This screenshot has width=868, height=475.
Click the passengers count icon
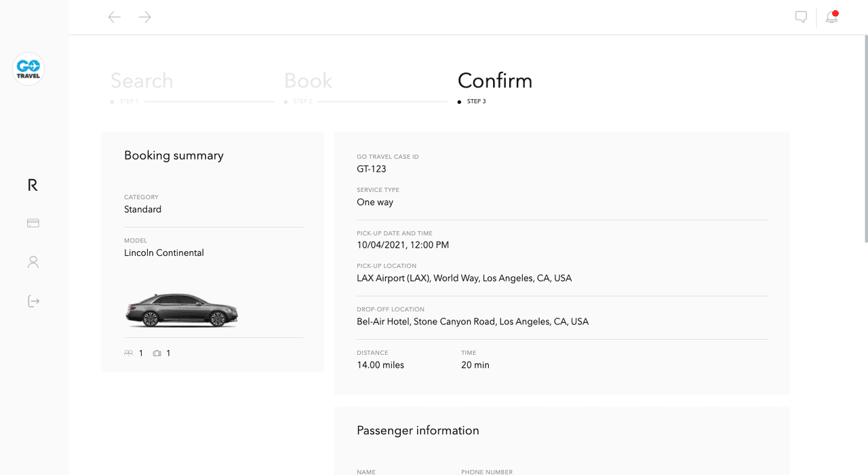point(129,353)
